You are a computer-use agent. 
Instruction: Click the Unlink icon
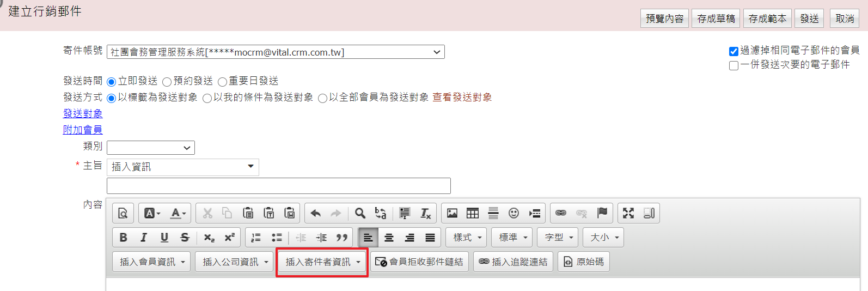pos(582,213)
